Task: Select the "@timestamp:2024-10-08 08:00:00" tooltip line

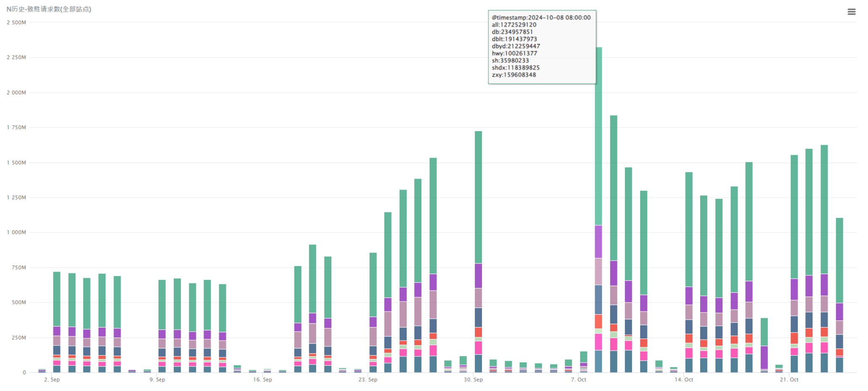Action: click(541, 18)
